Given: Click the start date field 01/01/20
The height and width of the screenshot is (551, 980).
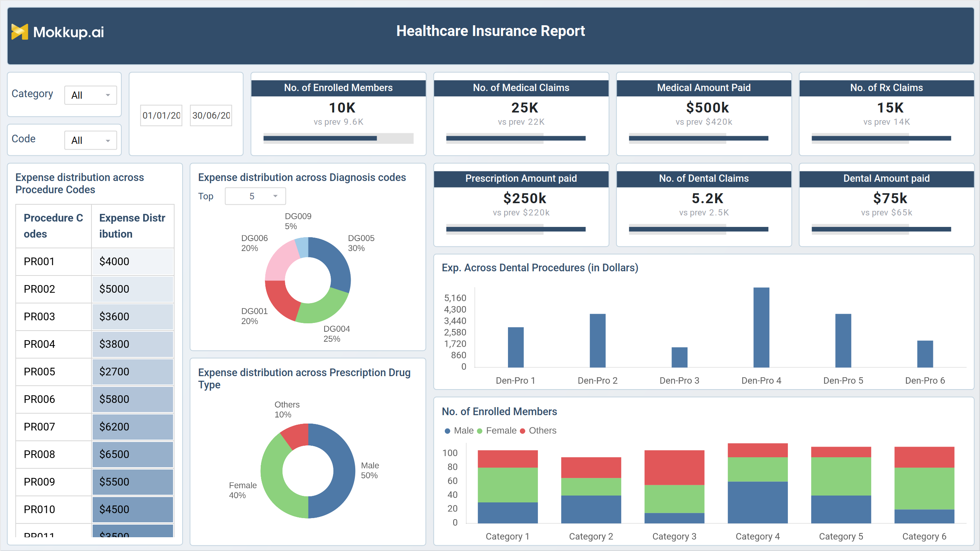Looking at the screenshot, I should point(161,116).
